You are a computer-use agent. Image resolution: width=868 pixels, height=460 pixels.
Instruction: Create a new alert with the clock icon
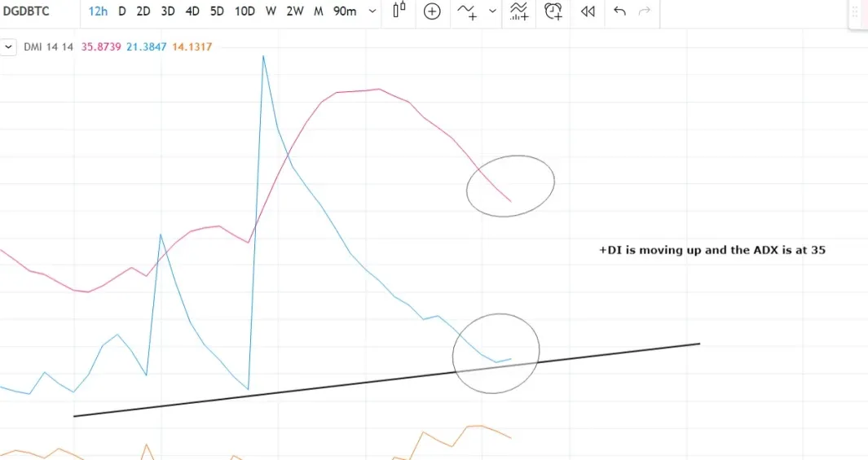click(x=553, y=11)
